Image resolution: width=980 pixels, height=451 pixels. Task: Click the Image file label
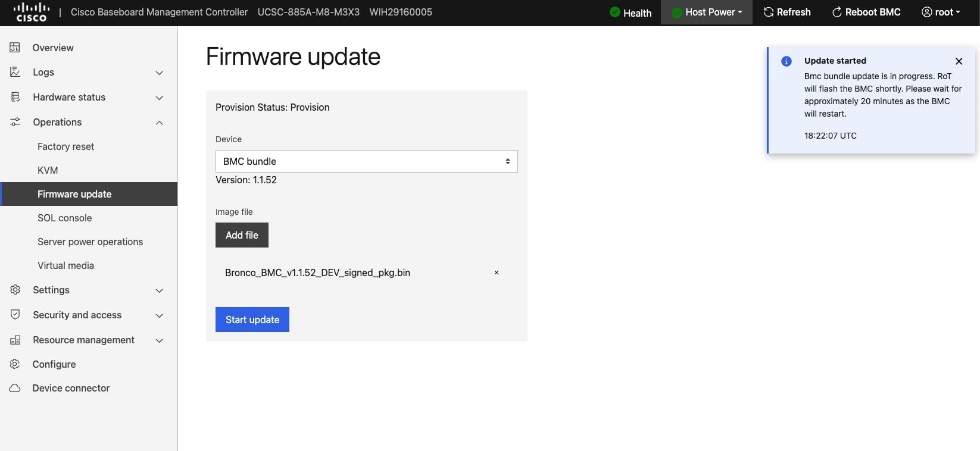[234, 212]
